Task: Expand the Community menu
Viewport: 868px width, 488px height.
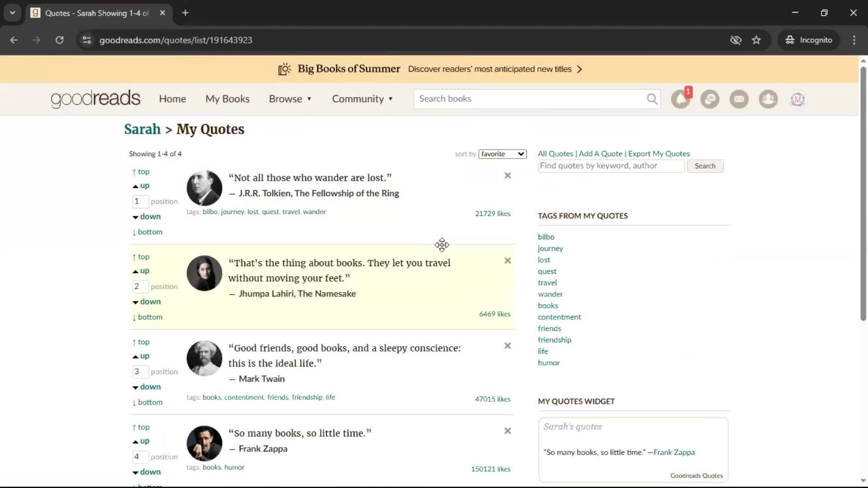Action: pos(363,99)
